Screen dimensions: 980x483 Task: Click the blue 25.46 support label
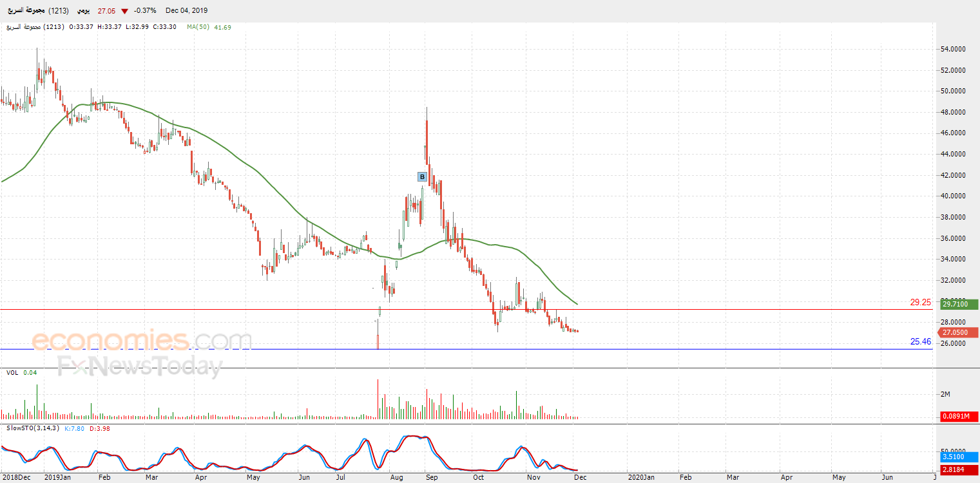coord(921,342)
